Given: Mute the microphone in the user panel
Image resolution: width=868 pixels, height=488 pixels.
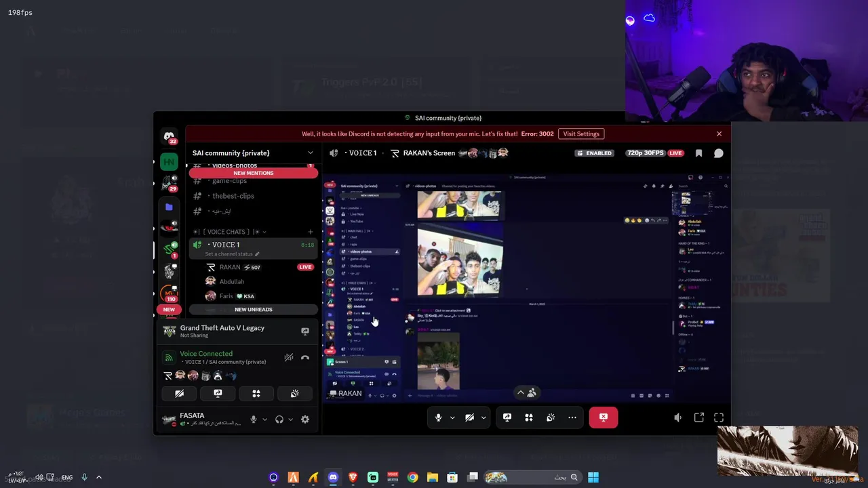Looking at the screenshot, I should click(254, 420).
